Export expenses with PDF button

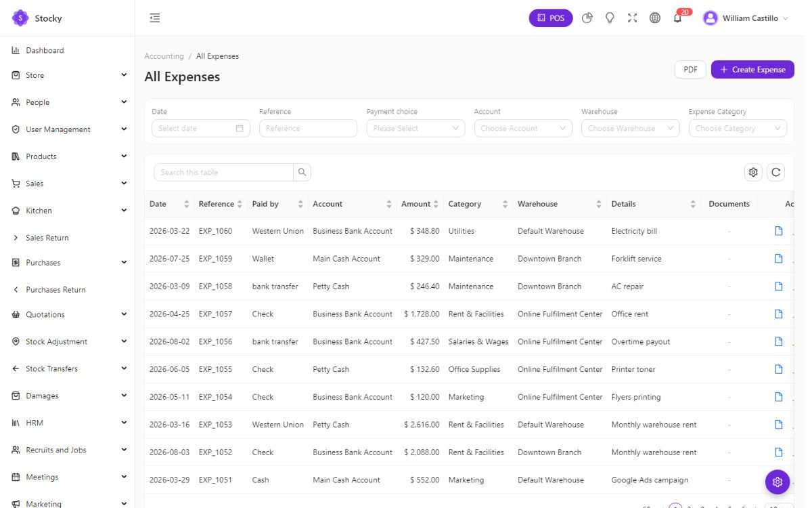690,69
